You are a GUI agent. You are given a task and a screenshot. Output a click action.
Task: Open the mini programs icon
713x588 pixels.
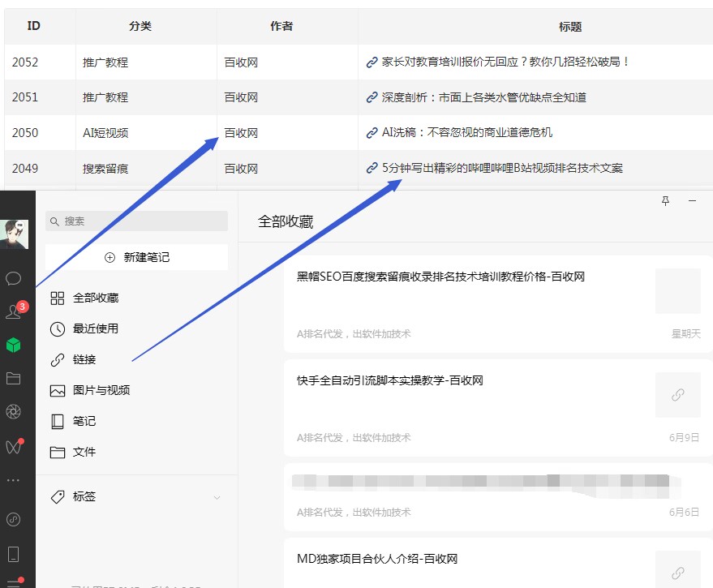[13, 519]
